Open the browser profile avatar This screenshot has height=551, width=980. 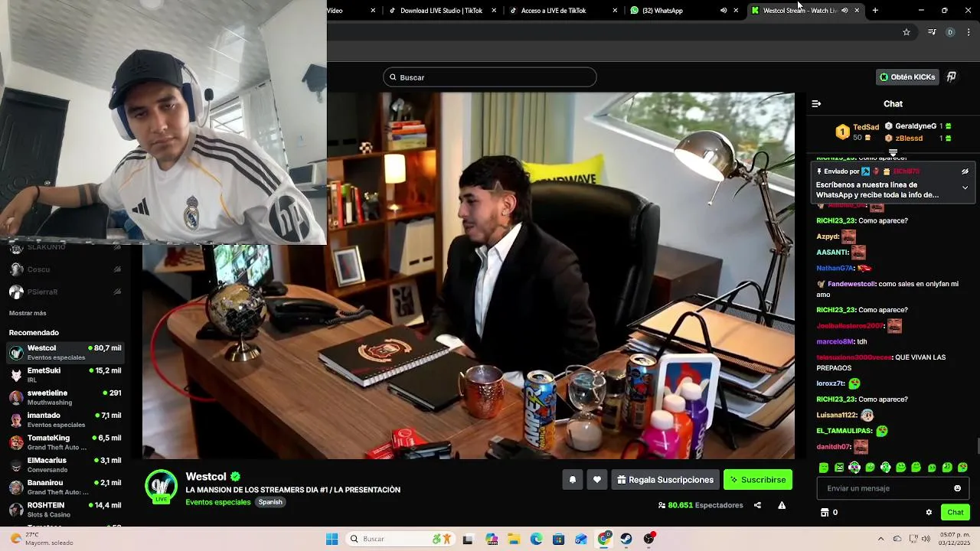click(950, 32)
